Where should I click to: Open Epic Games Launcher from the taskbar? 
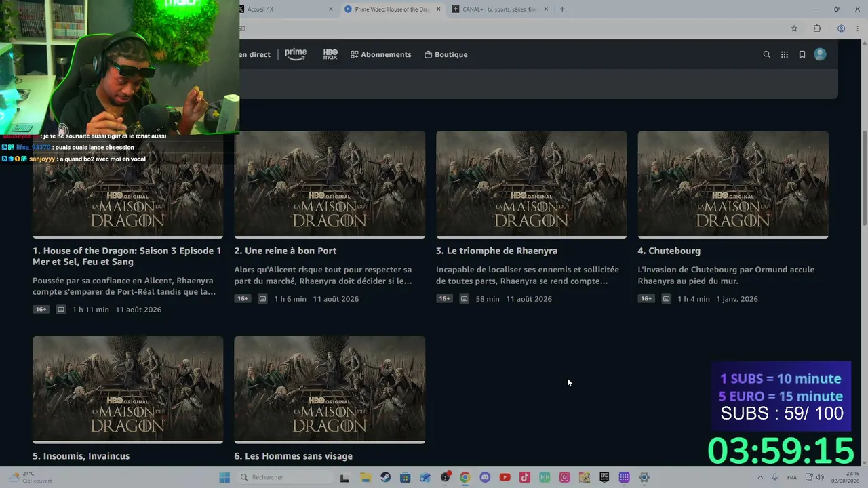tap(604, 477)
